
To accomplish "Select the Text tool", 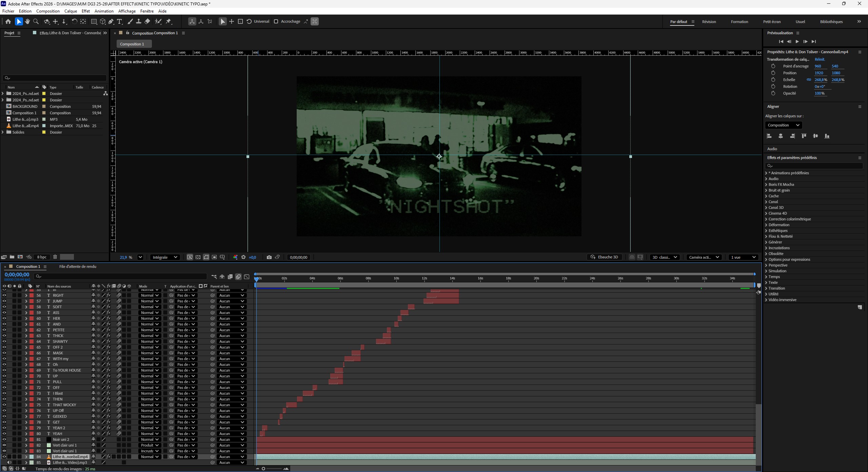I will (x=119, y=21).
